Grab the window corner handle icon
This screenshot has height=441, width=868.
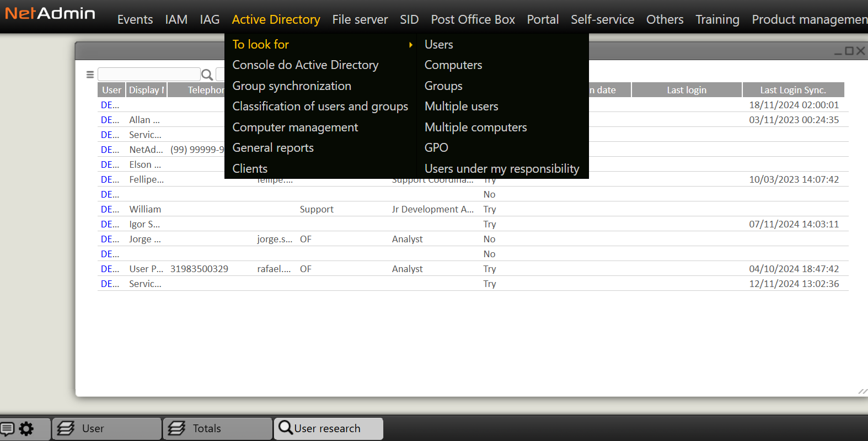[862, 391]
